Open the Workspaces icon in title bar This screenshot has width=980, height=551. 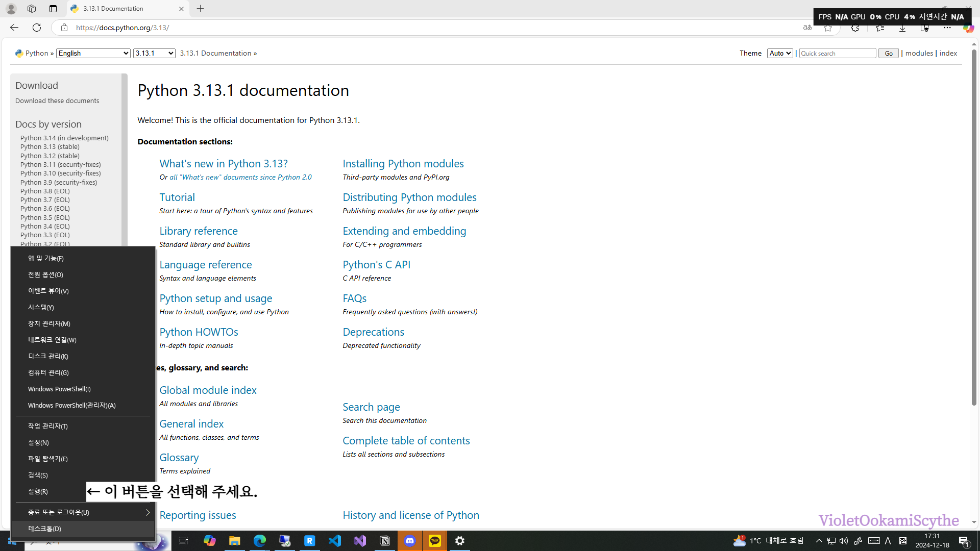click(32, 9)
